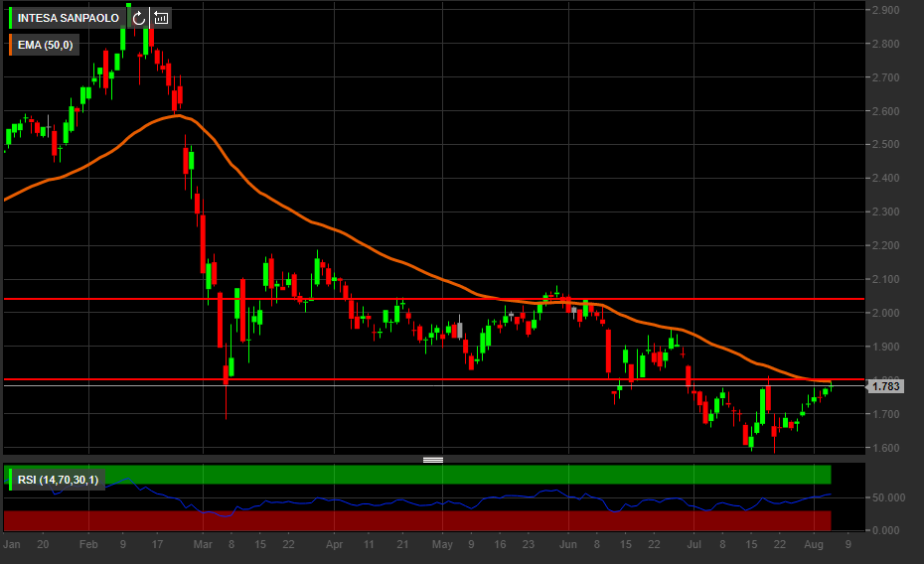
Task: Select the INTESA SANPAOLO series label
Action: point(68,18)
